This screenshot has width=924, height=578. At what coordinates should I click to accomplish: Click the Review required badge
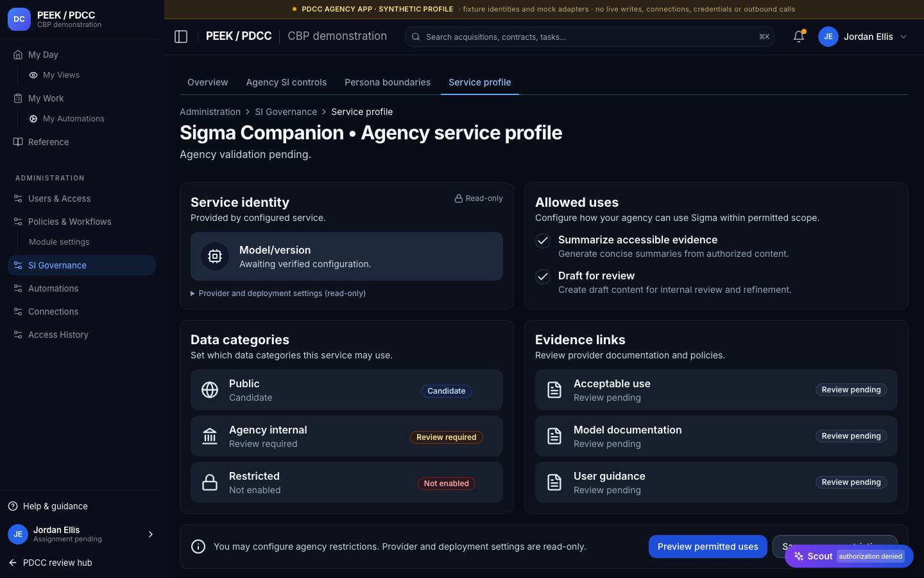point(447,437)
